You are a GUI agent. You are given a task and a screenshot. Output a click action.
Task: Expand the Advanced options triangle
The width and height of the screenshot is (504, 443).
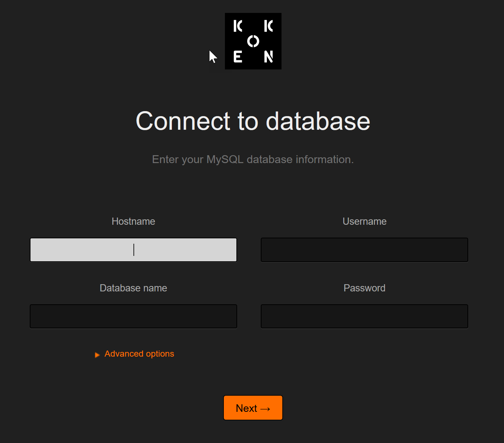pos(97,355)
